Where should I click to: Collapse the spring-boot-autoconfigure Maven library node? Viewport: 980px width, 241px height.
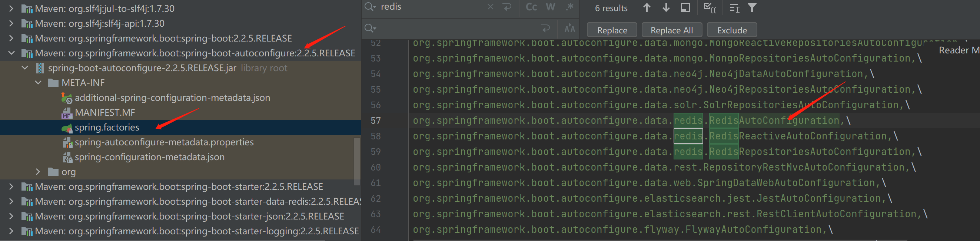[x=11, y=53]
